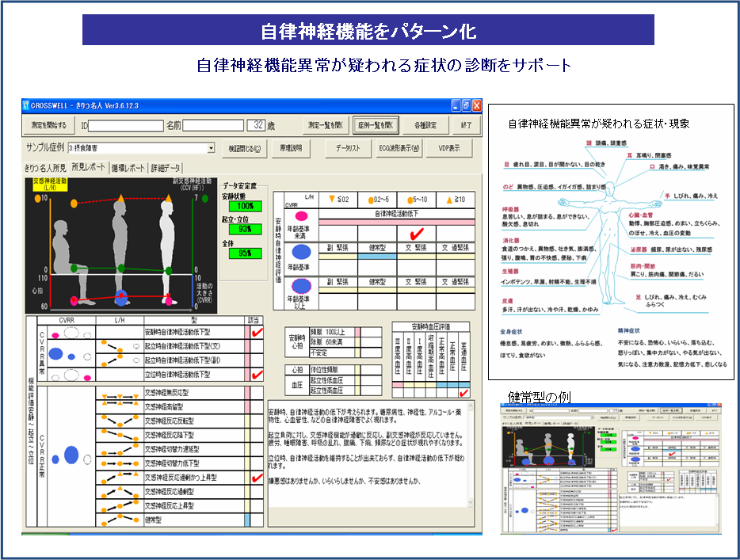This screenshot has width=740, height=560.
Task: Click the 名前 name input field
Action: pyautogui.click(x=214, y=125)
